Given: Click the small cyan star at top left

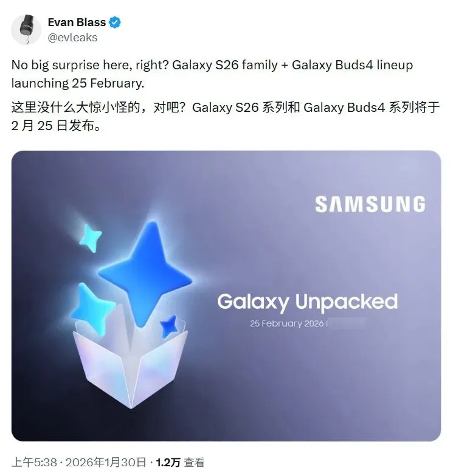Looking at the screenshot, I should click(90, 238).
